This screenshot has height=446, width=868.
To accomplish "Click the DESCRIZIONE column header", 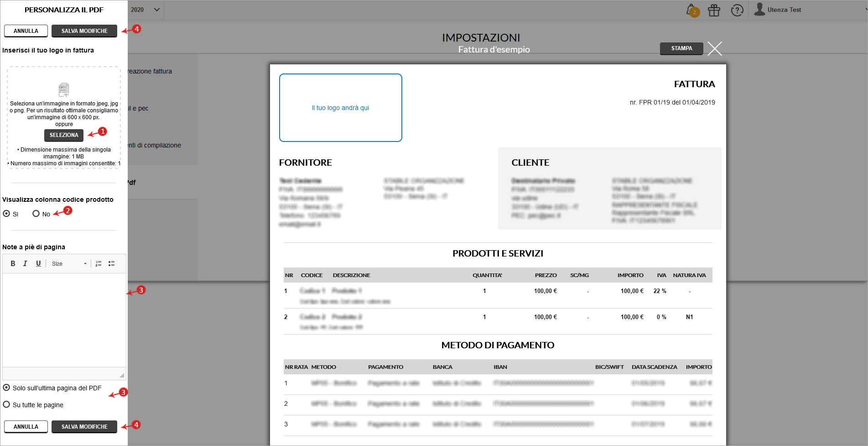I will pyautogui.click(x=351, y=275).
